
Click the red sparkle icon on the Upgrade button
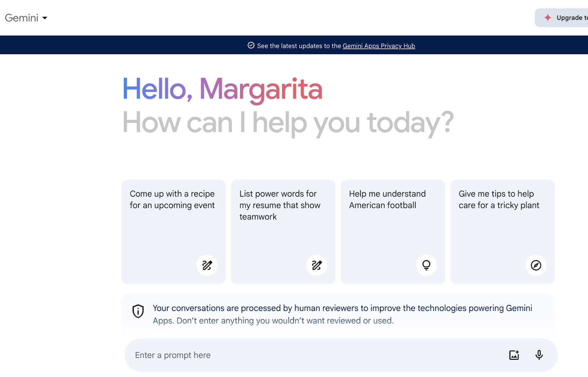pyautogui.click(x=548, y=18)
